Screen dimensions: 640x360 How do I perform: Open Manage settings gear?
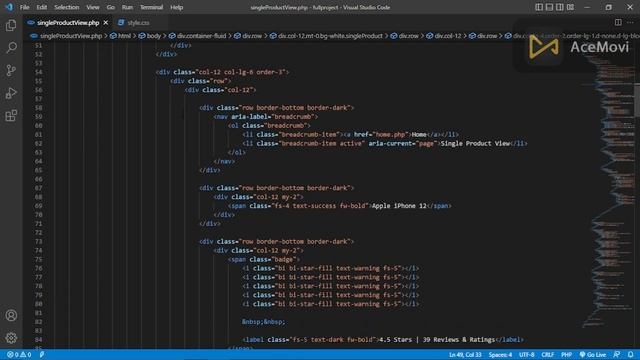tap(11, 338)
